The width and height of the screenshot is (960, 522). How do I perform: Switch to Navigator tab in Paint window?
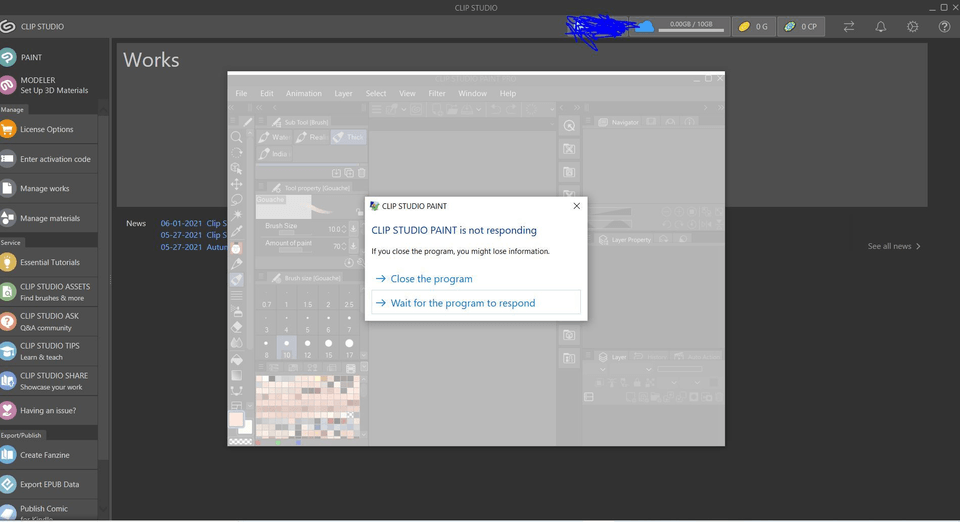click(618, 122)
